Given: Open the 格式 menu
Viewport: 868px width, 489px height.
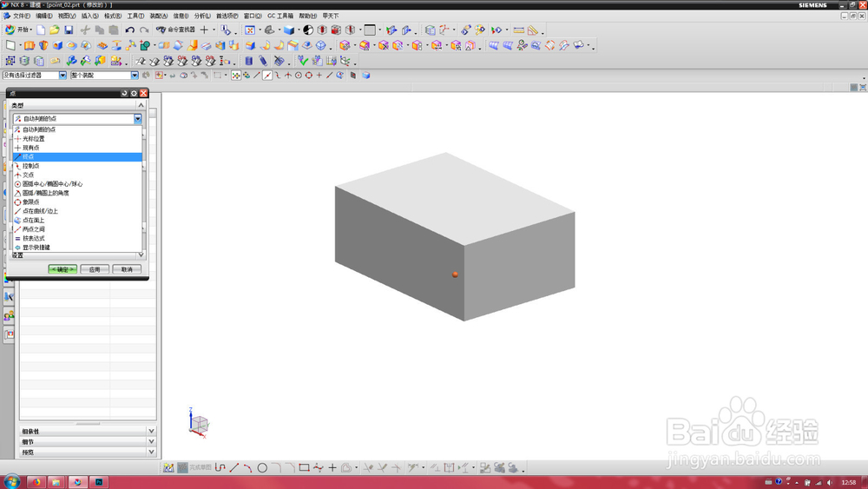Looking at the screenshot, I should [113, 16].
